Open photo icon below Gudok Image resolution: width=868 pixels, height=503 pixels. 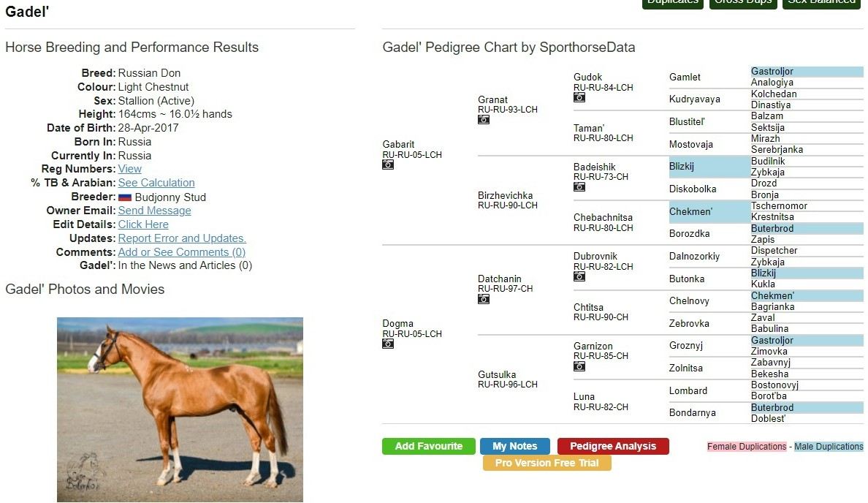[x=579, y=97]
